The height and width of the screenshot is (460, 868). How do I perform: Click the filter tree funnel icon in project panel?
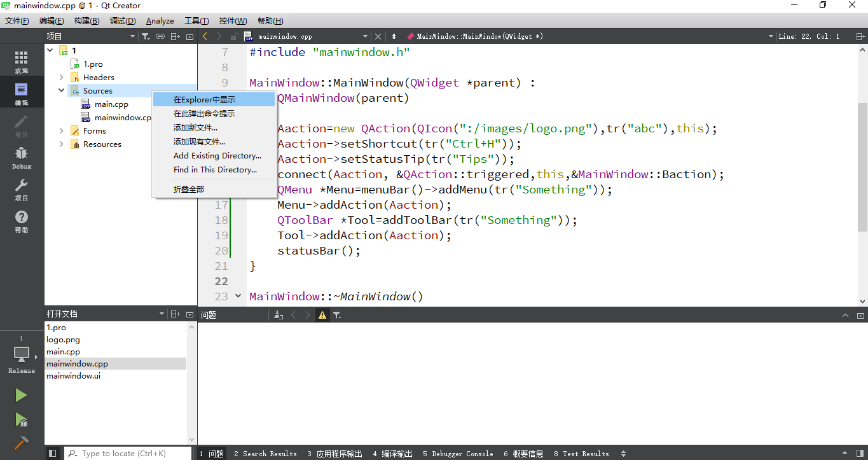click(x=146, y=36)
